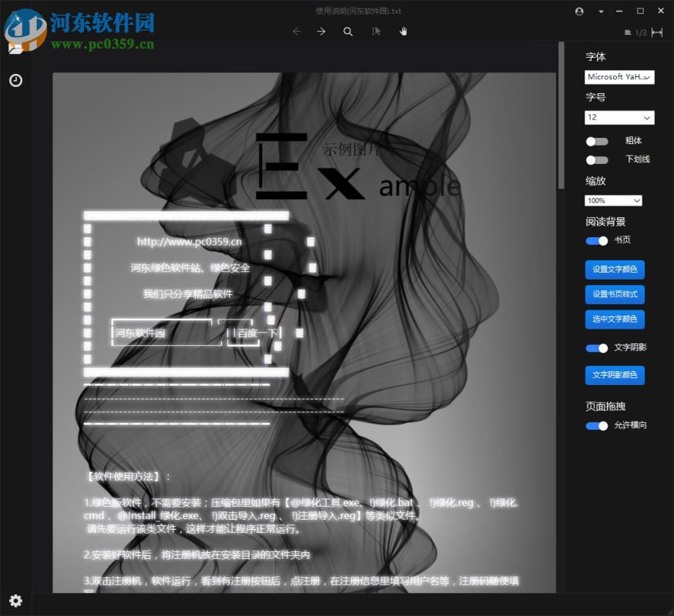Go forward using the right arrow
The height and width of the screenshot is (616, 674).
click(x=322, y=31)
